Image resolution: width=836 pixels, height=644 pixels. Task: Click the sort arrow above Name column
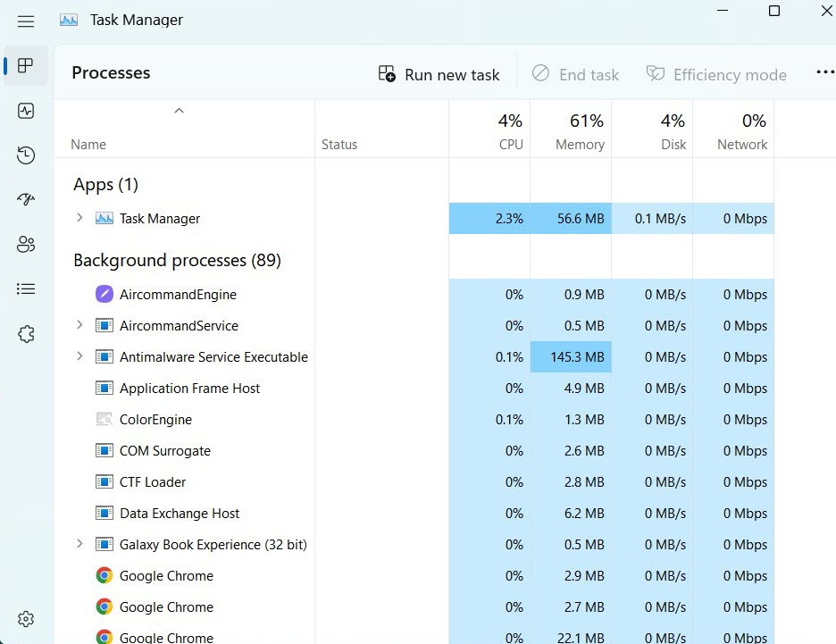[x=180, y=111]
